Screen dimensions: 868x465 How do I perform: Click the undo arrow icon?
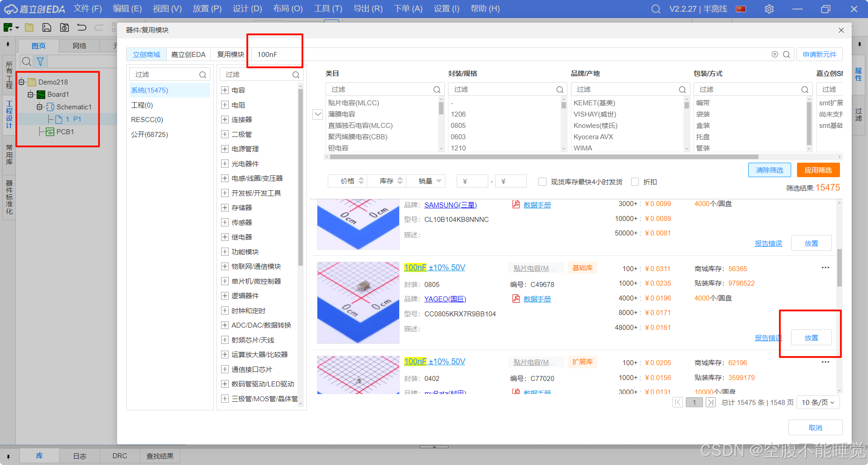pos(81,28)
